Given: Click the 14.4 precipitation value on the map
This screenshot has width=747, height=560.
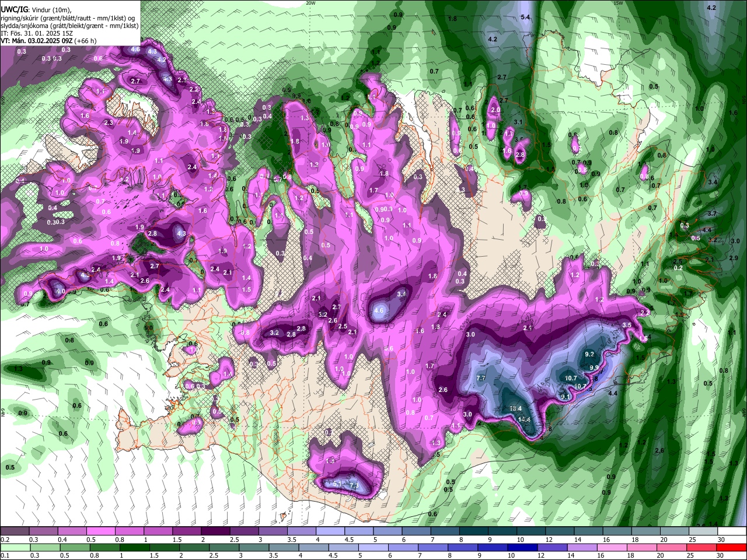Looking at the screenshot, I should click(x=524, y=419).
